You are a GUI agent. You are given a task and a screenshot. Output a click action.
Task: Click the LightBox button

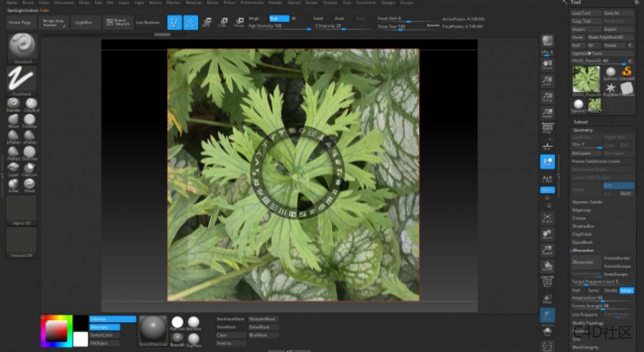(84, 23)
